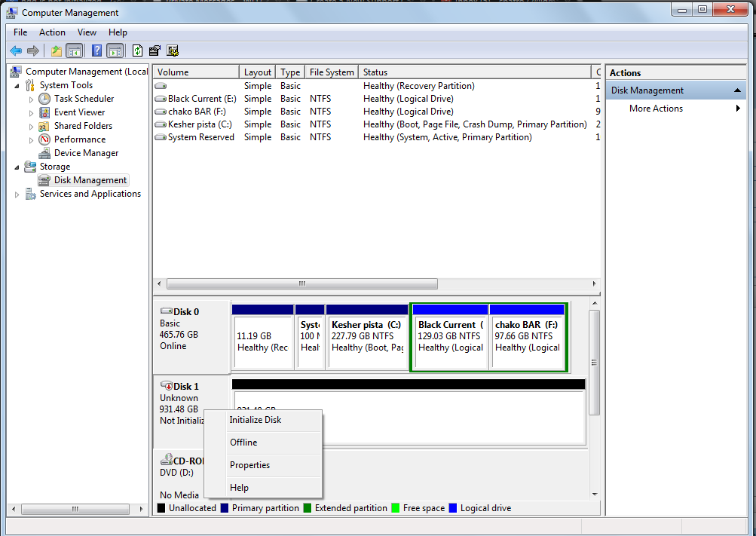This screenshot has height=536, width=756.
Task: Click More Actions in Actions pane
Action: (656, 109)
